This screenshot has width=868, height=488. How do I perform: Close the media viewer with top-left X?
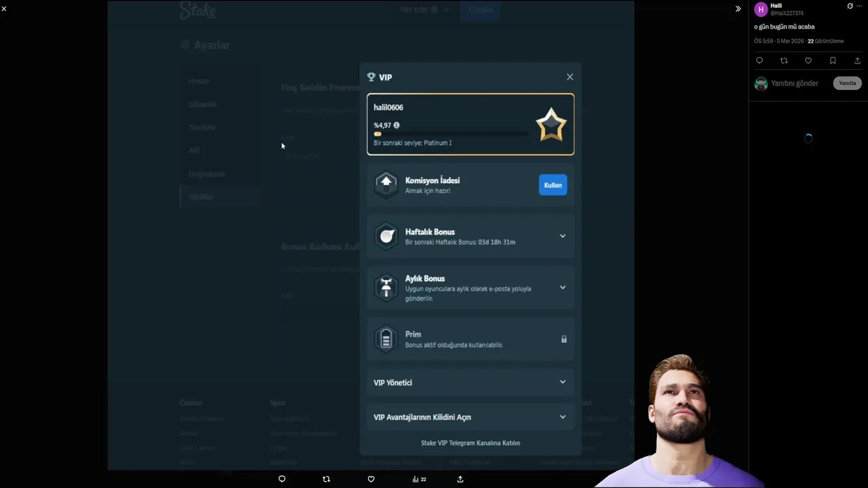(x=4, y=9)
